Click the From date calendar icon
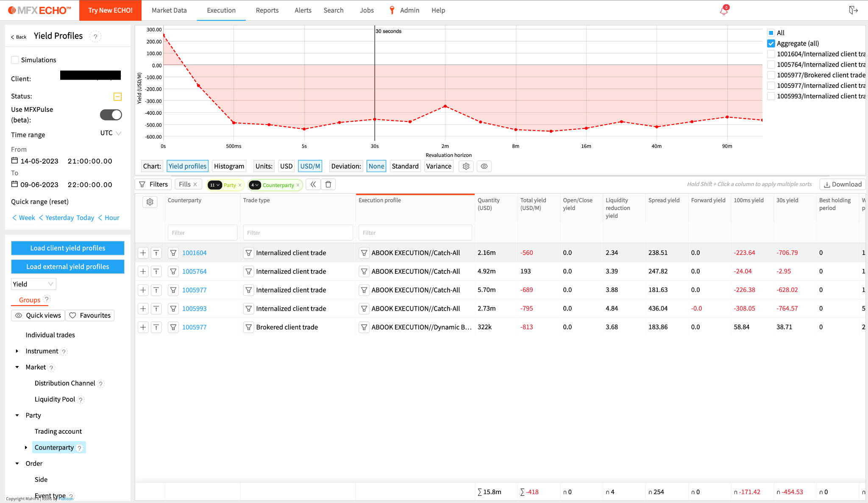 [x=14, y=161]
